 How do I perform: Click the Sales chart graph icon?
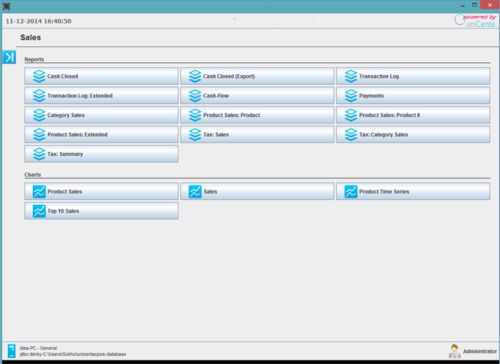pyautogui.click(x=195, y=192)
